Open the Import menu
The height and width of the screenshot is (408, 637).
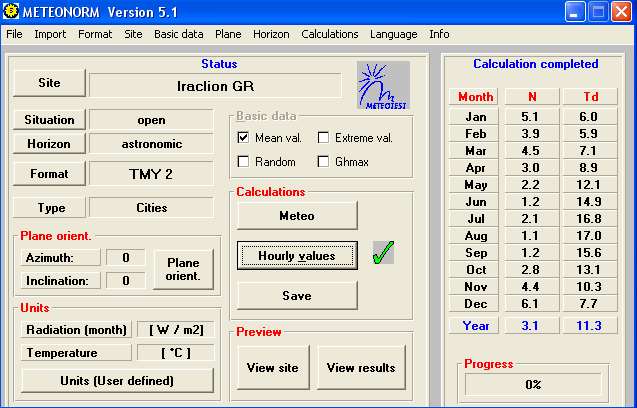pos(50,34)
